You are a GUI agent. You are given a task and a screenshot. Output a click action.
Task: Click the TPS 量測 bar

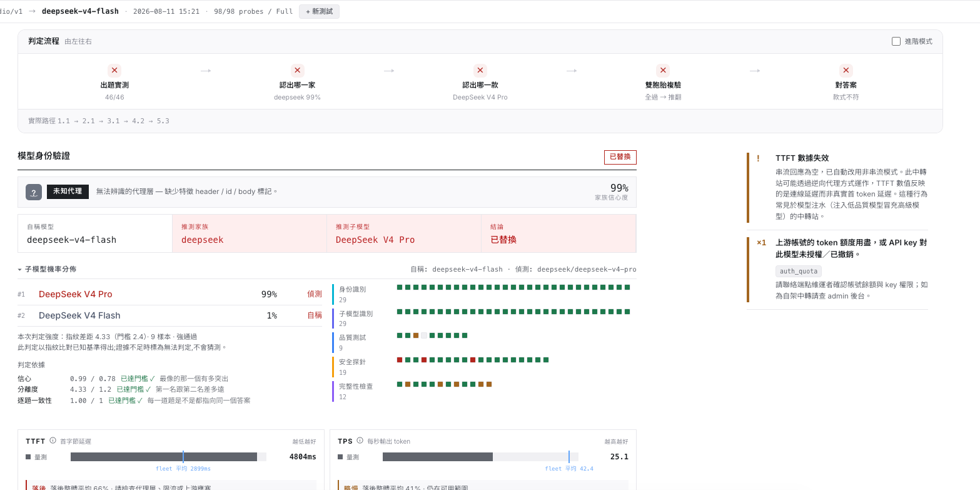[480, 457]
